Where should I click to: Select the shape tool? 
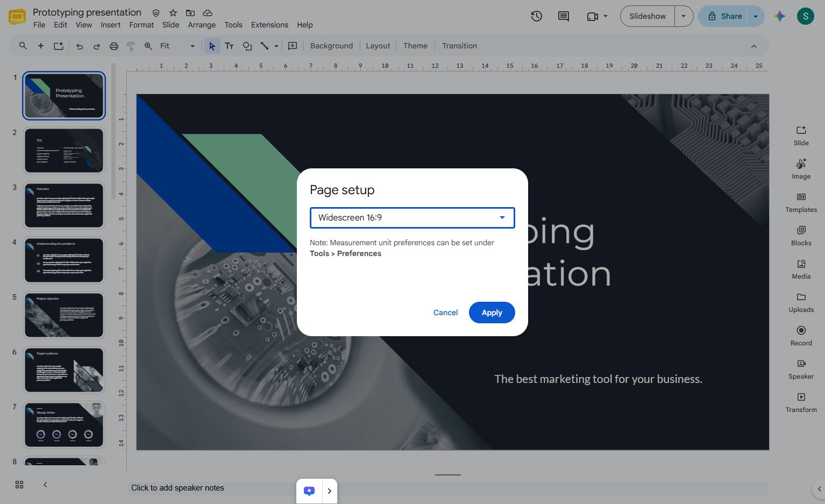[247, 46]
